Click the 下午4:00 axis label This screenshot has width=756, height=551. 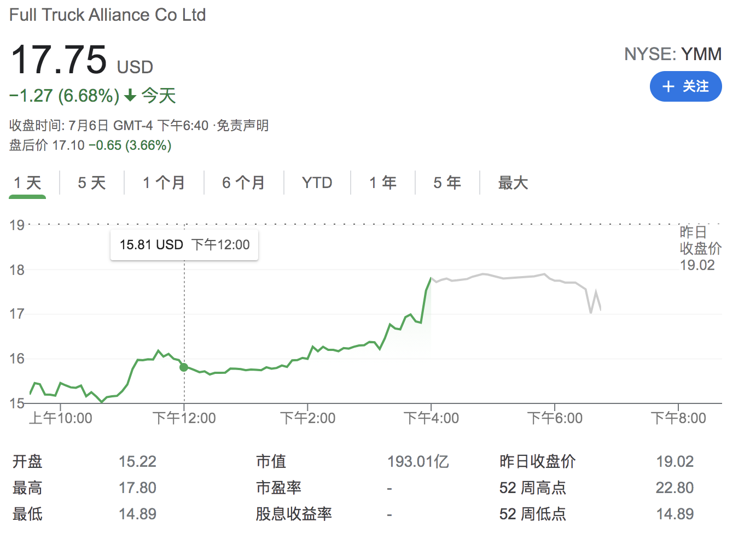[x=431, y=418]
